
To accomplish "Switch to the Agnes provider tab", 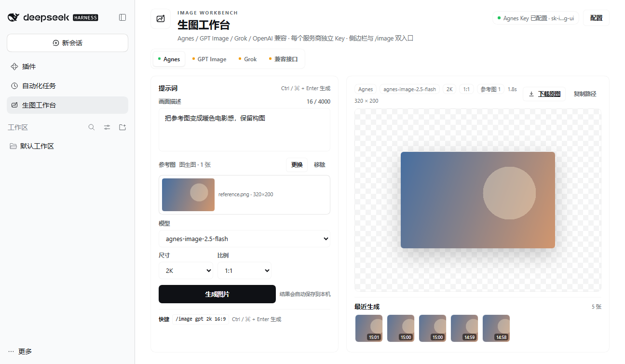I will [169, 59].
